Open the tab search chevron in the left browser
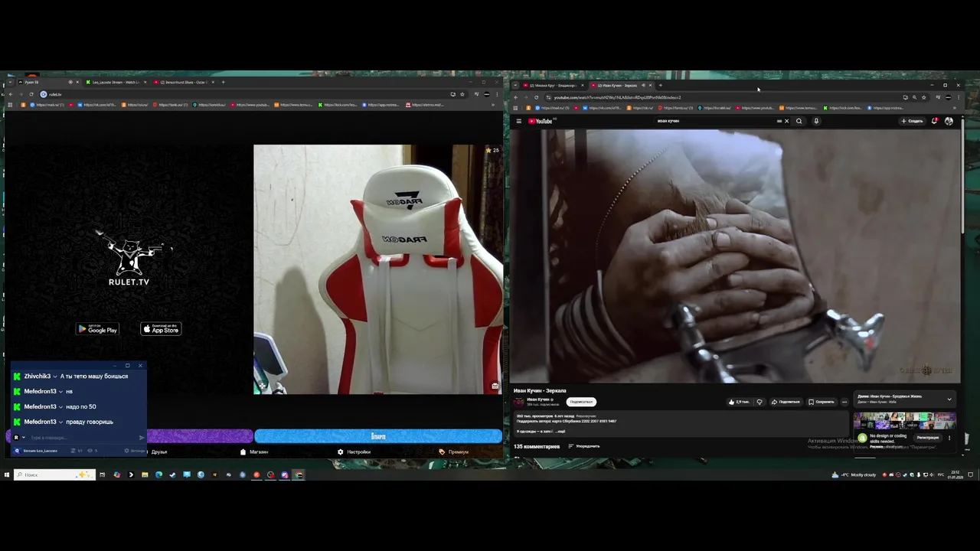Screen dimensions: 980x551 (x=8, y=82)
